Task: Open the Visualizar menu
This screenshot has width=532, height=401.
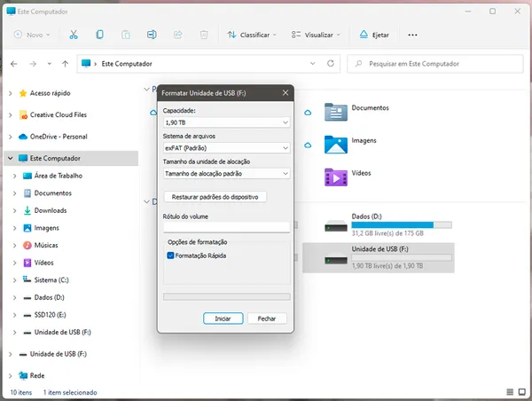Action: (312, 35)
